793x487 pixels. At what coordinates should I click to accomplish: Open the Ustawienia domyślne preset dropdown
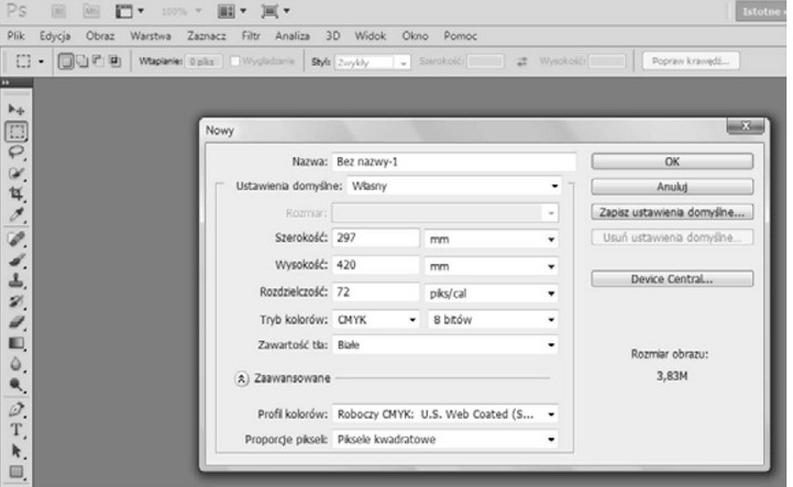[x=453, y=186]
